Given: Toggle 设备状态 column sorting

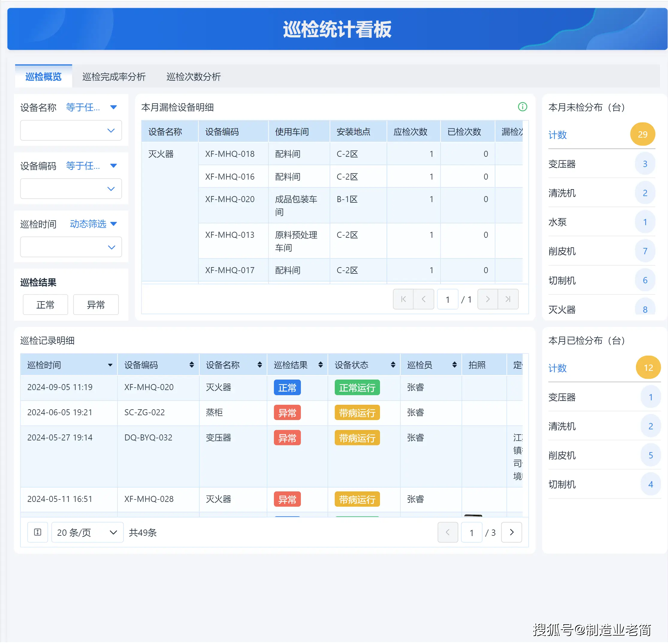Looking at the screenshot, I should tap(393, 365).
